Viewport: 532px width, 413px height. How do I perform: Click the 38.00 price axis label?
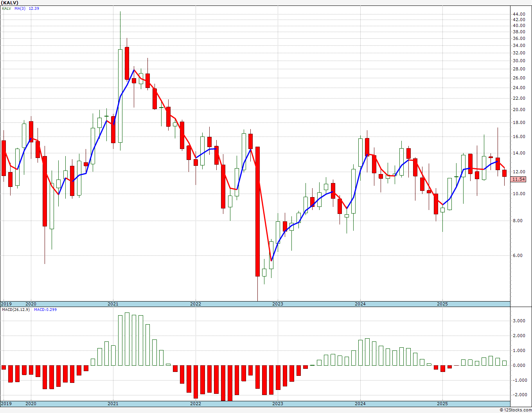point(519,32)
